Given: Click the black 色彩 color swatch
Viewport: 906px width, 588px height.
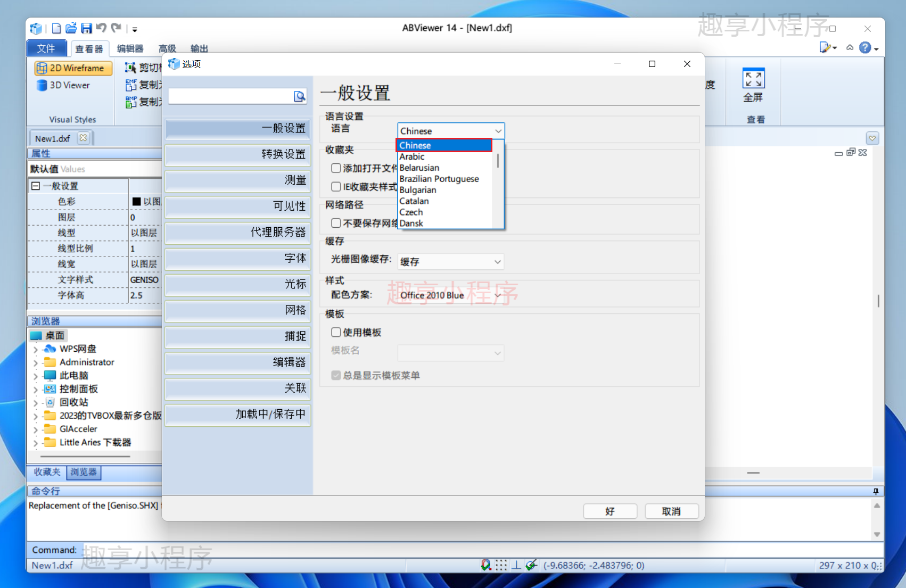Looking at the screenshot, I should (x=136, y=201).
